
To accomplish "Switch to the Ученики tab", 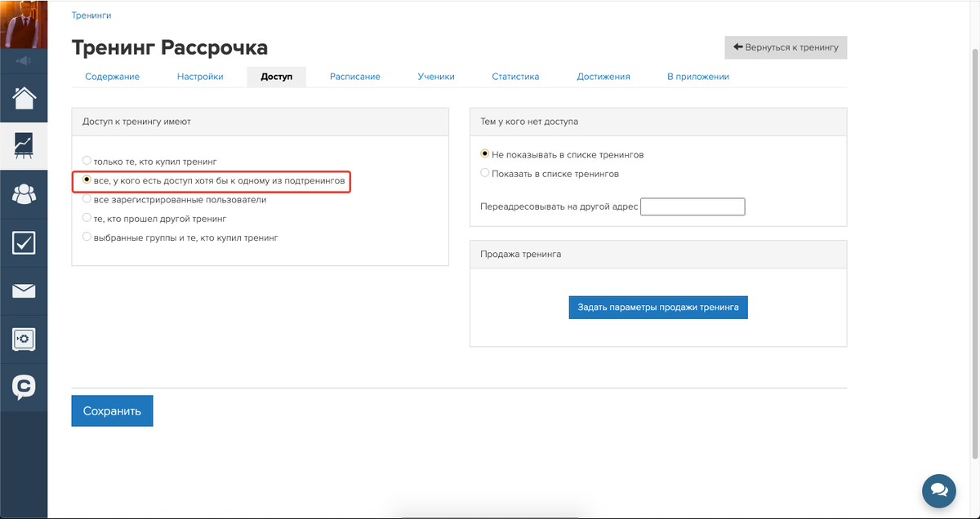I will 436,77.
